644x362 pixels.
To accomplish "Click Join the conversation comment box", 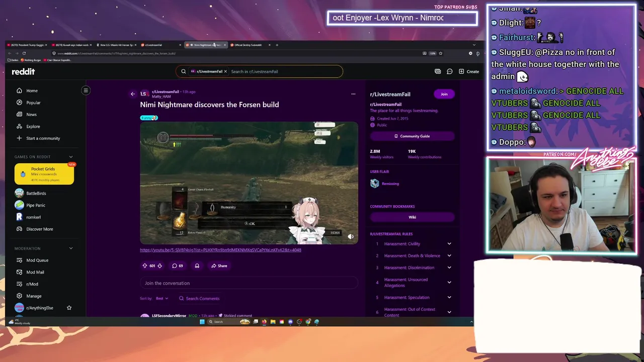I will pyautogui.click(x=249, y=283).
